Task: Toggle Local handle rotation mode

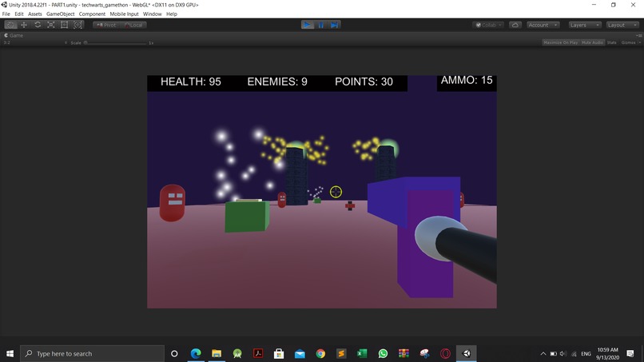Action: 133,25
